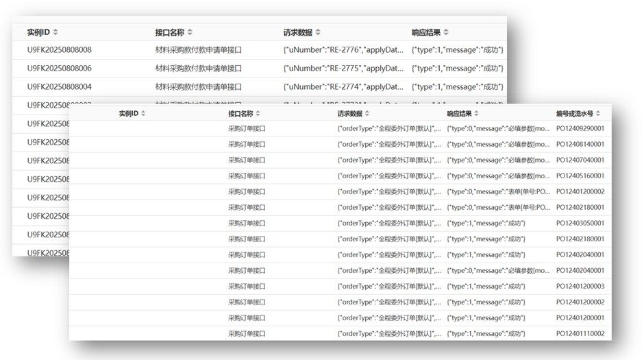
Task: Click 采购订单接口 in row PO12401200001
Action: pyautogui.click(x=247, y=317)
